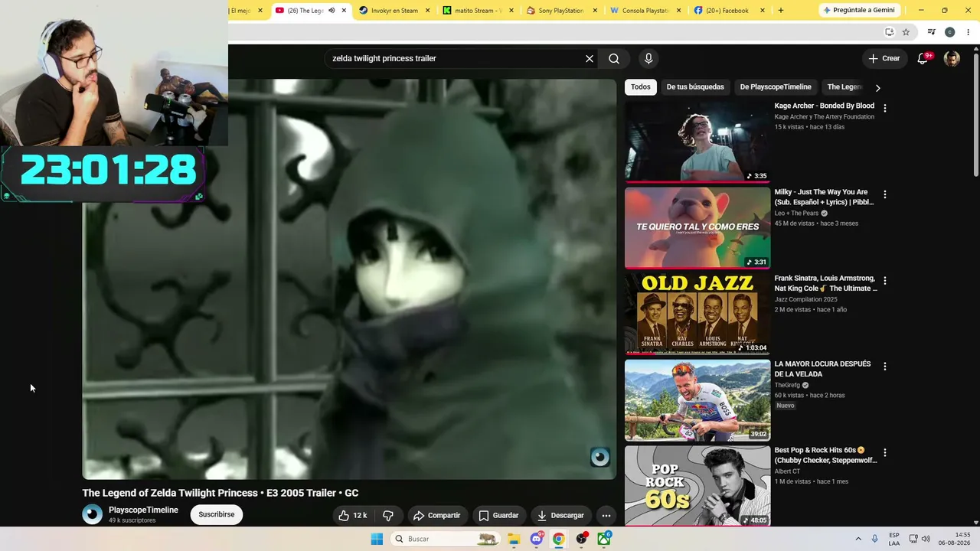Switch to the Consola Playstation tab
The height and width of the screenshot is (551, 980).
pos(645,11)
